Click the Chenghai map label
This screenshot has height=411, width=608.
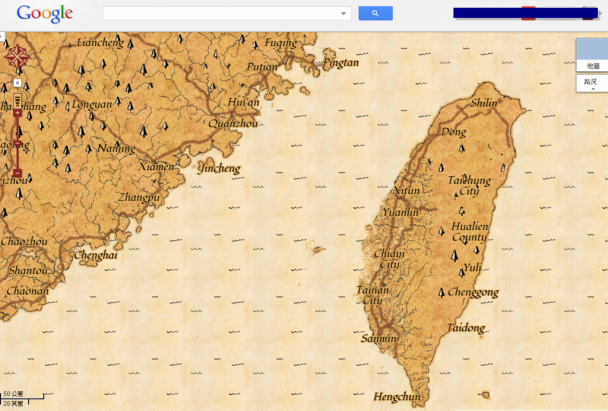pos(96,255)
